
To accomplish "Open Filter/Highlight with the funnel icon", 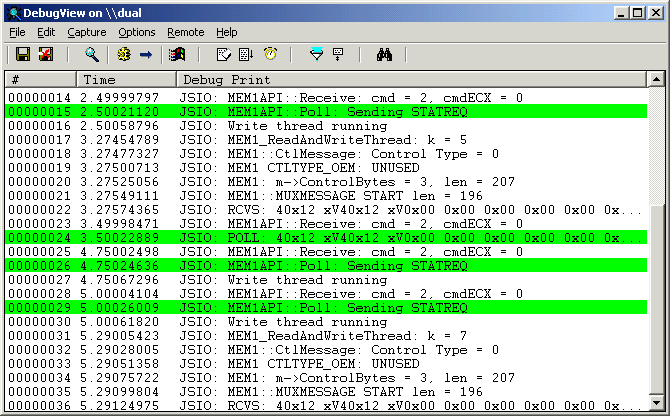I will (316, 54).
